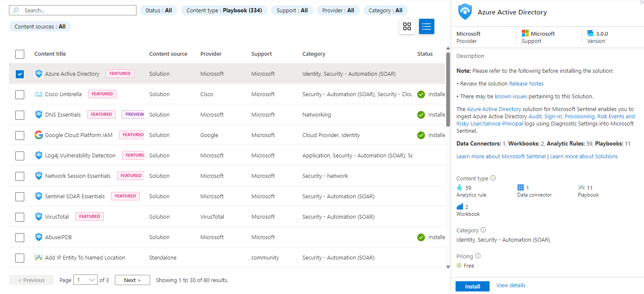This screenshot has height=294, width=644.
Task: Click the DNS Essentials shield icon
Action: coord(39,114)
